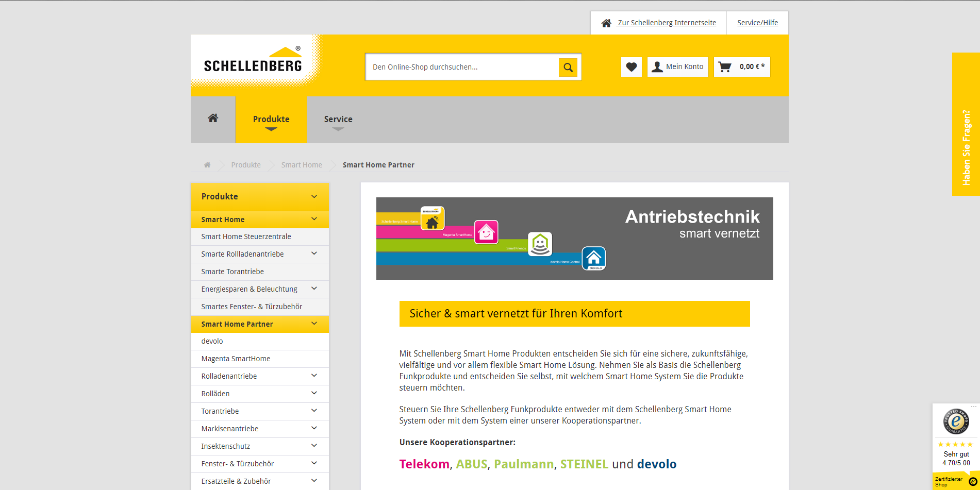
Task: Click the Smart Friends green icon
Action: tap(540, 244)
